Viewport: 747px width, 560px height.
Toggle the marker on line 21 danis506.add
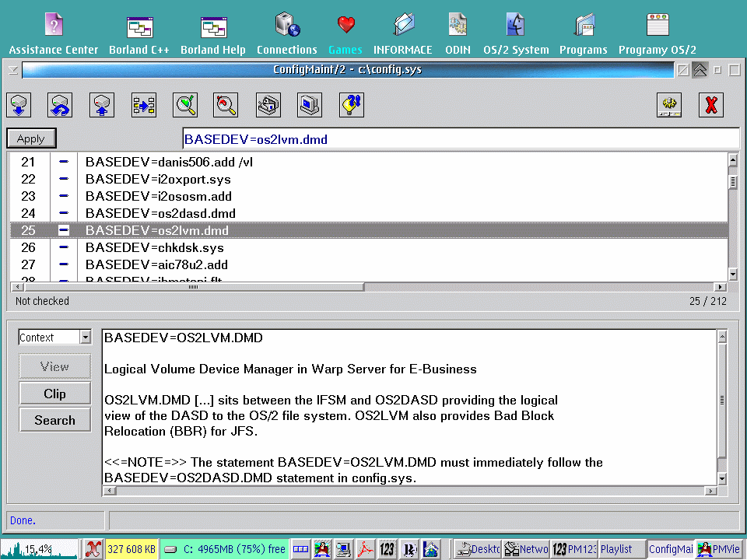[x=64, y=162]
